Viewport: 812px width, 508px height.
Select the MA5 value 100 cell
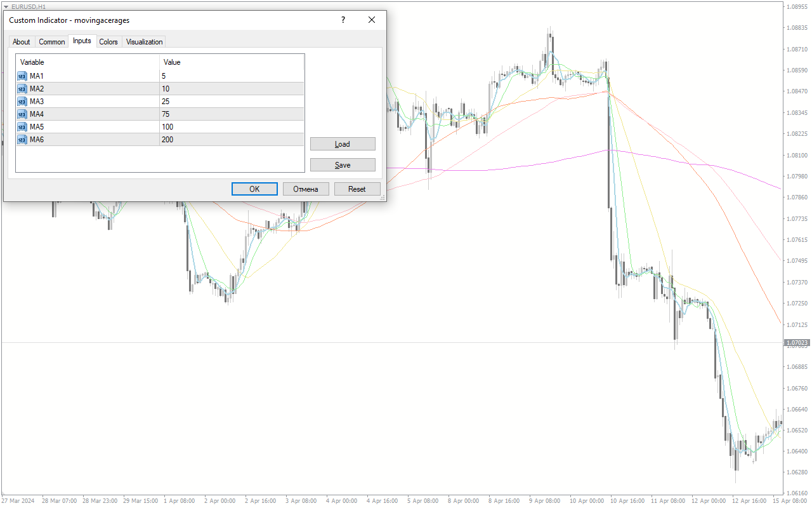point(232,127)
